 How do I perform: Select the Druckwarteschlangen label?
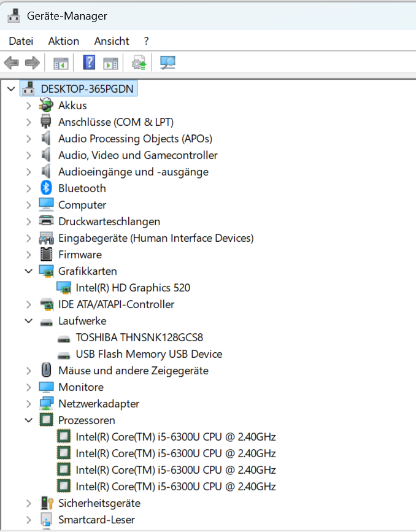point(109,222)
